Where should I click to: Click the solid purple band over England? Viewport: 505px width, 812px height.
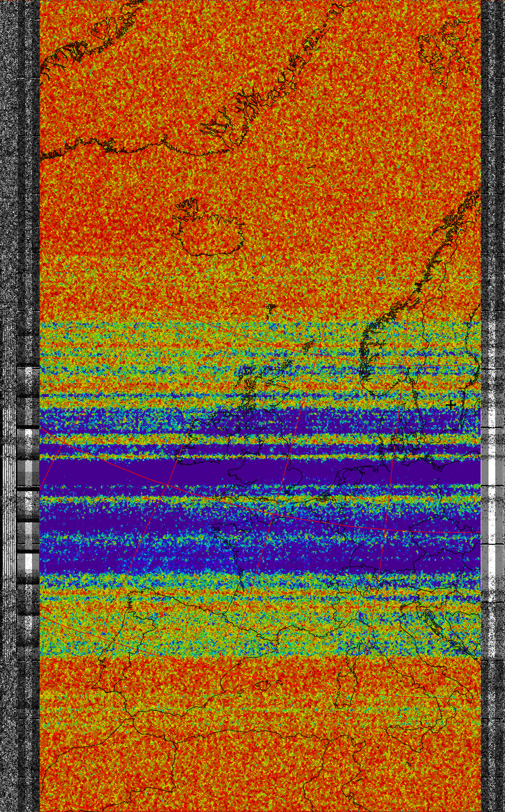[x=257, y=471]
